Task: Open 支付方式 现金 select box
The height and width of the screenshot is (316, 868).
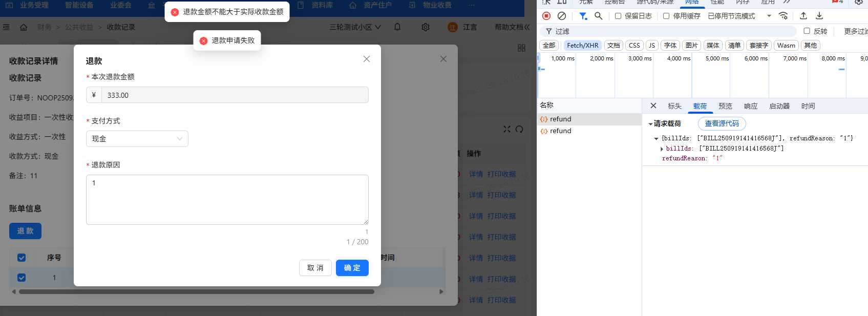Action: [137, 139]
